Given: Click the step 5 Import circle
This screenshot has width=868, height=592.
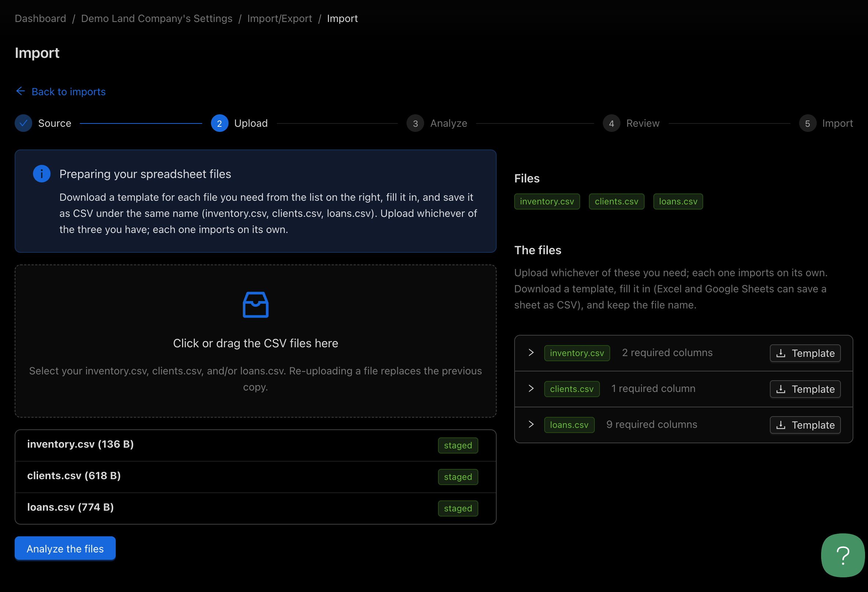Looking at the screenshot, I should point(808,123).
